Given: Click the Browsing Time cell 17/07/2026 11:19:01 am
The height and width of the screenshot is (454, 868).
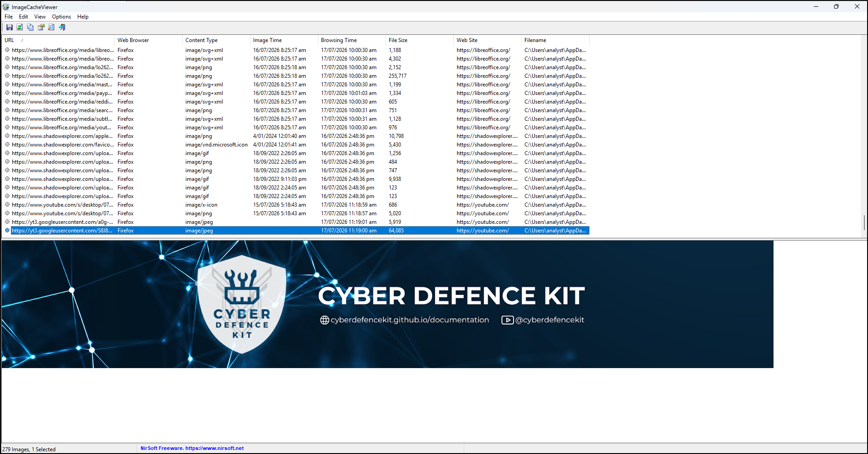Looking at the screenshot, I should (x=349, y=222).
